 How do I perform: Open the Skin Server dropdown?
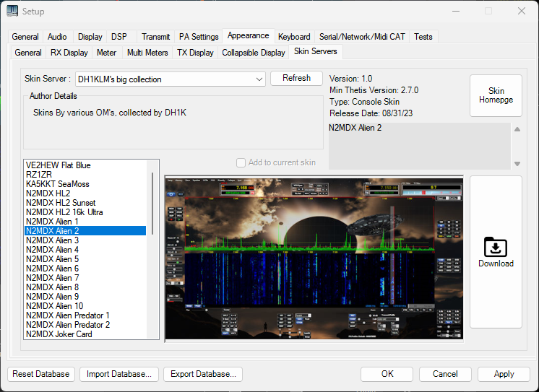tap(171, 79)
